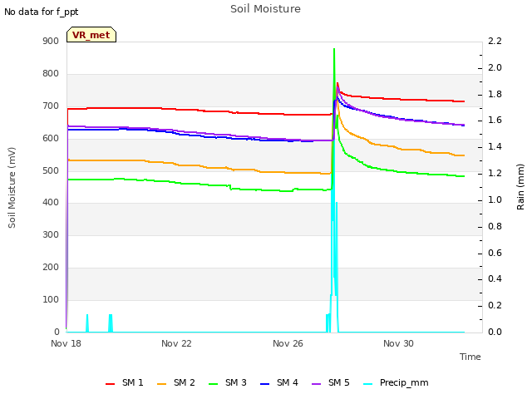Click the purple SM 5 legend swatch
The height and width of the screenshot is (399, 532).
(x=317, y=384)
